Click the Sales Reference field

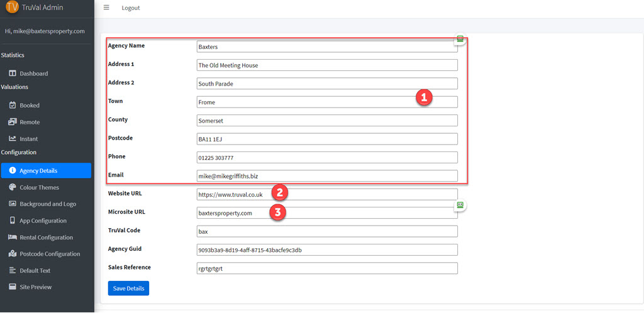pyautogui.click(x=327, y=268)
